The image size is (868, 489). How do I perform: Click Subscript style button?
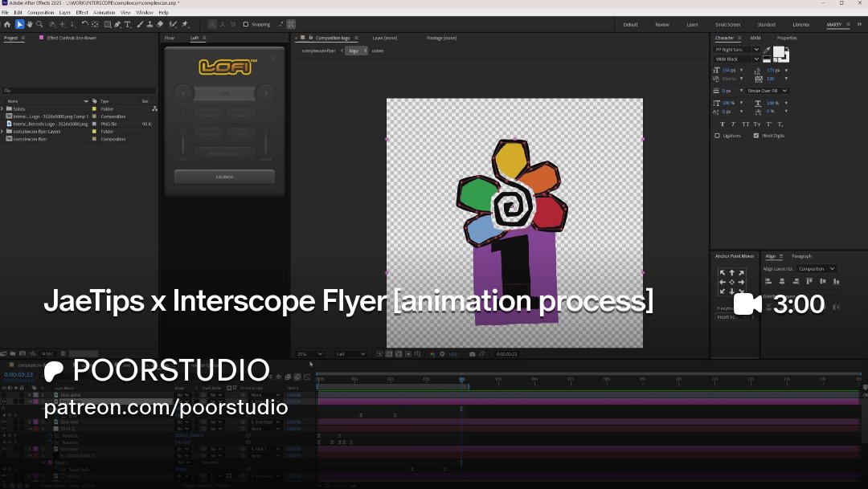coord(780,124)
